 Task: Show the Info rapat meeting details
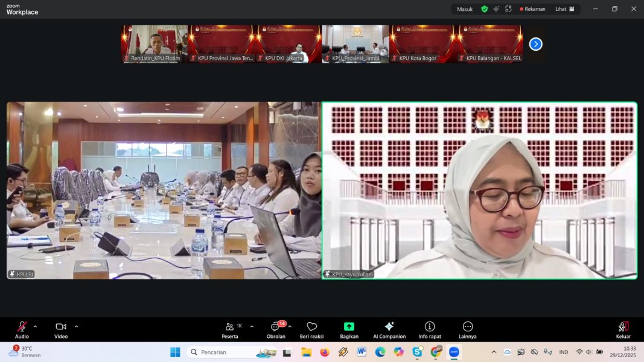pos(430,328)
